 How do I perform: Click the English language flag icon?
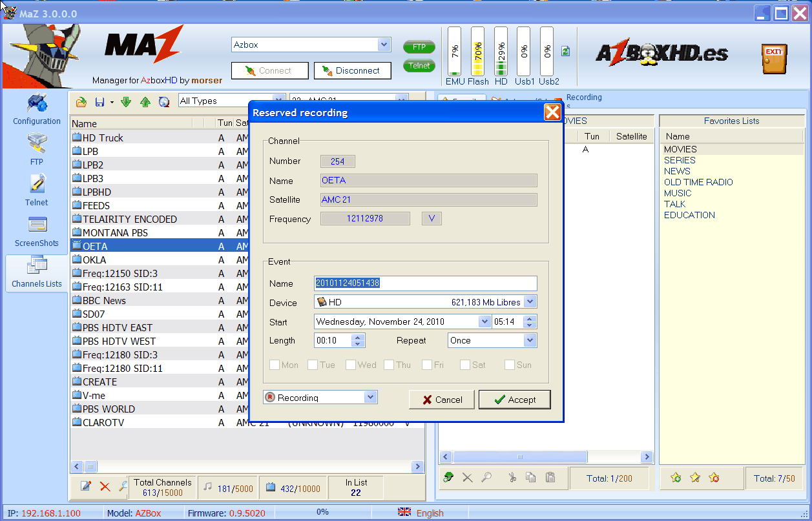click(x=404, y=512)
